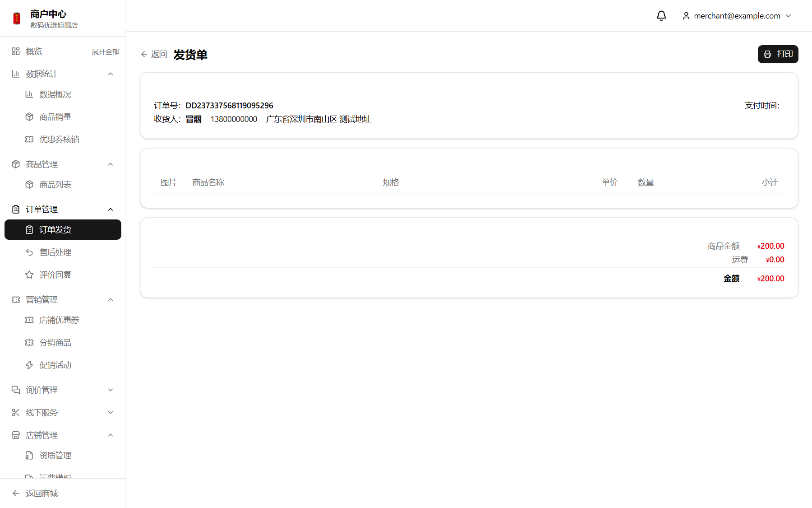Collapse the 商品管理 section chevron
This screenshot has width=812, height=508.
(111, 164)
